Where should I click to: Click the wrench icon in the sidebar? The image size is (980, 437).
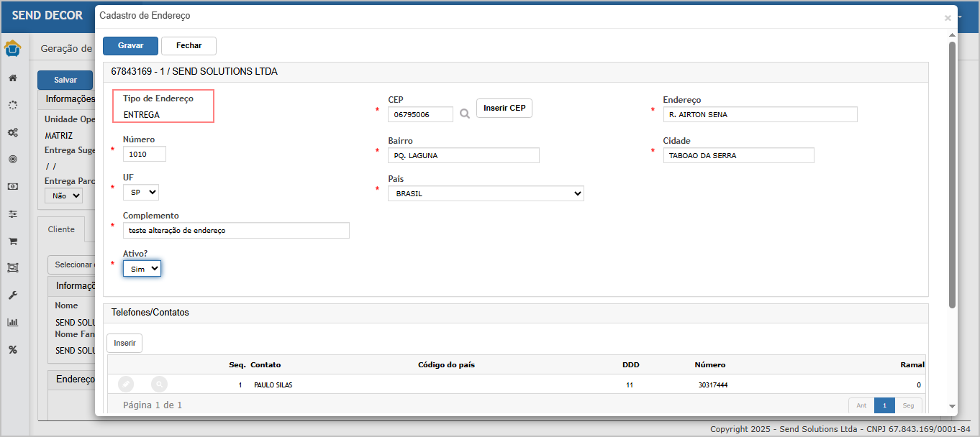click(x=12, y=295)
